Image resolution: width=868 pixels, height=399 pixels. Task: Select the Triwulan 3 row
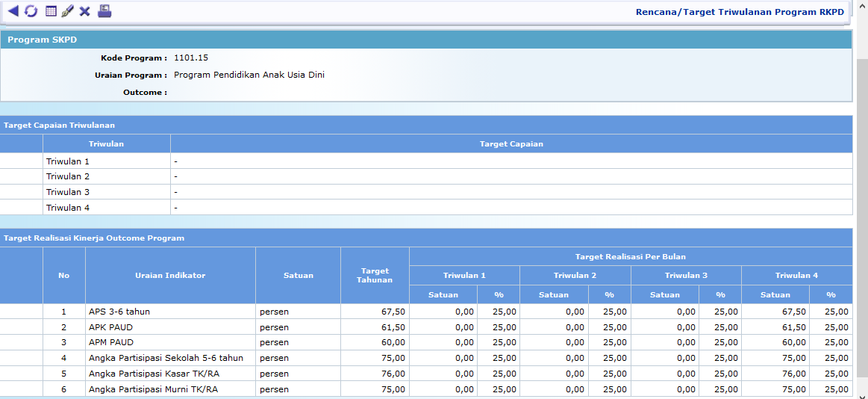tap(68, 192)
